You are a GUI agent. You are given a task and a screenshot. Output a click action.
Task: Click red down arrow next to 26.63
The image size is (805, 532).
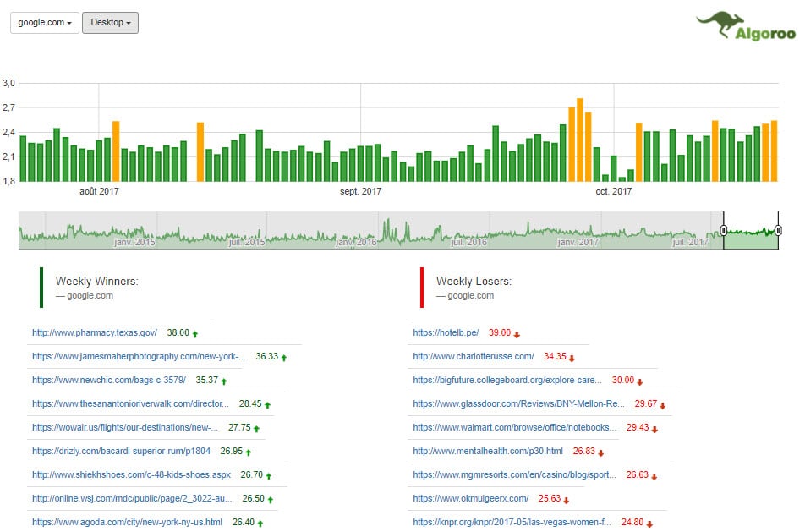654,476
